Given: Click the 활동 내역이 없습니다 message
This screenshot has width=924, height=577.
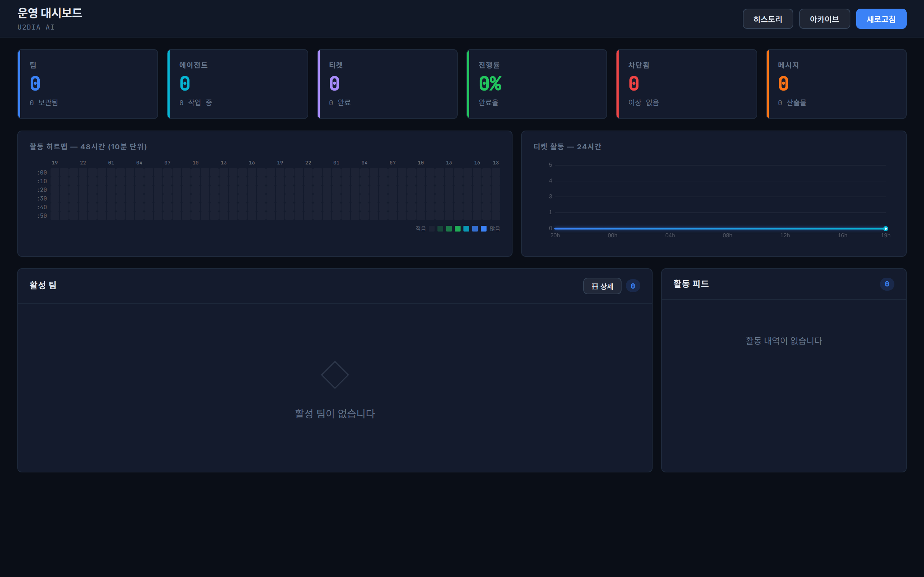Looking at the screenshot, I should [783, 341].
